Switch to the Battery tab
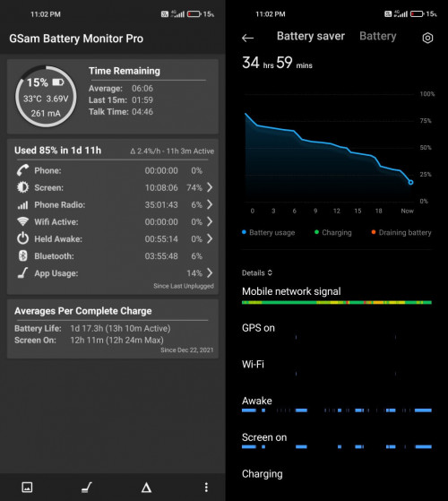Screen dimensions: 448x501 click(378, 36)
